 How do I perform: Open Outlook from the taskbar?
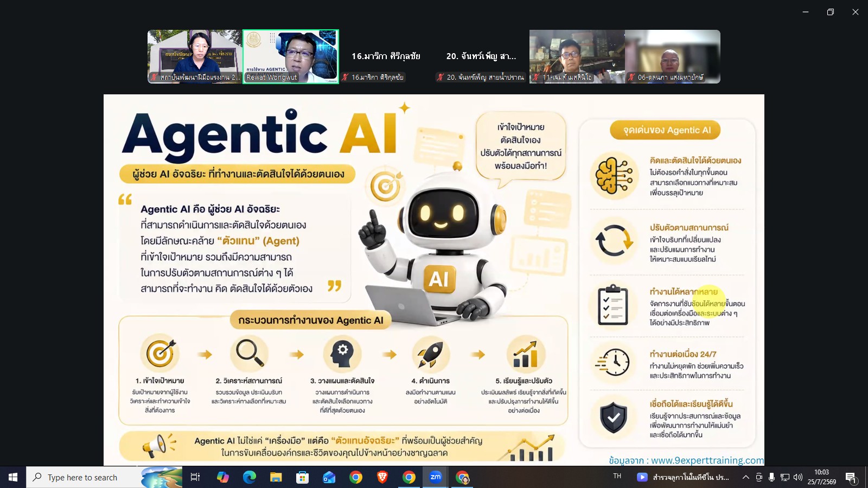[329, 477]
